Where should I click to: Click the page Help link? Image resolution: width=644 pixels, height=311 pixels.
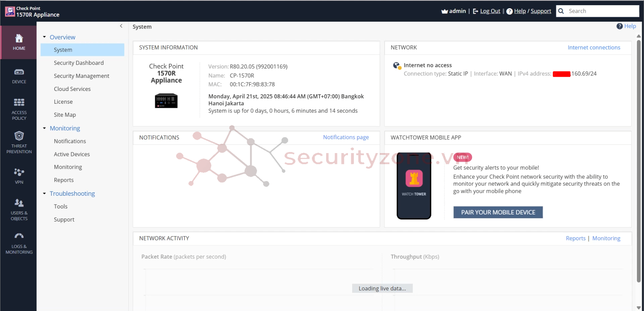(630, 26)
